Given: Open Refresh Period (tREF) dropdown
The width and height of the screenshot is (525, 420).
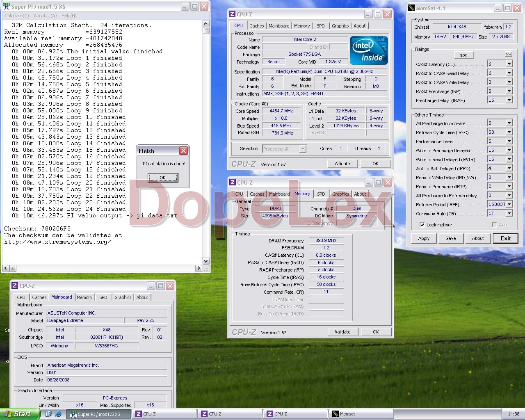Looking at the screenshot, I should coord(509,204).
